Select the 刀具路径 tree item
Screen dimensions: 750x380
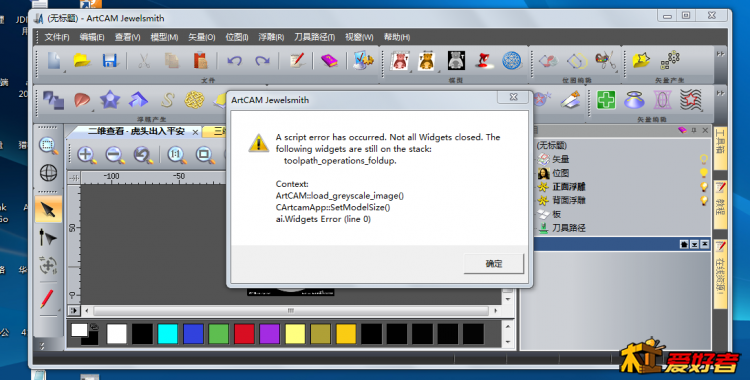pos(568,228)
